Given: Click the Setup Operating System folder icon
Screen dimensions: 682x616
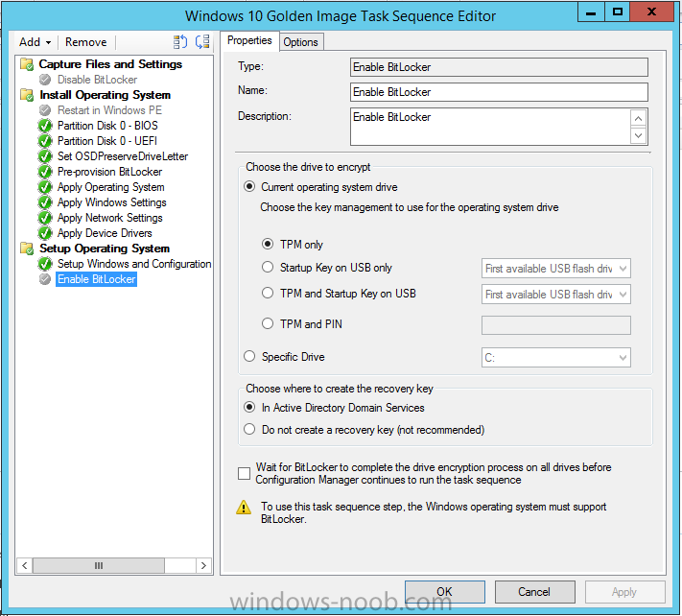Looking at the screenshot, I should click(x=28, y=249).
